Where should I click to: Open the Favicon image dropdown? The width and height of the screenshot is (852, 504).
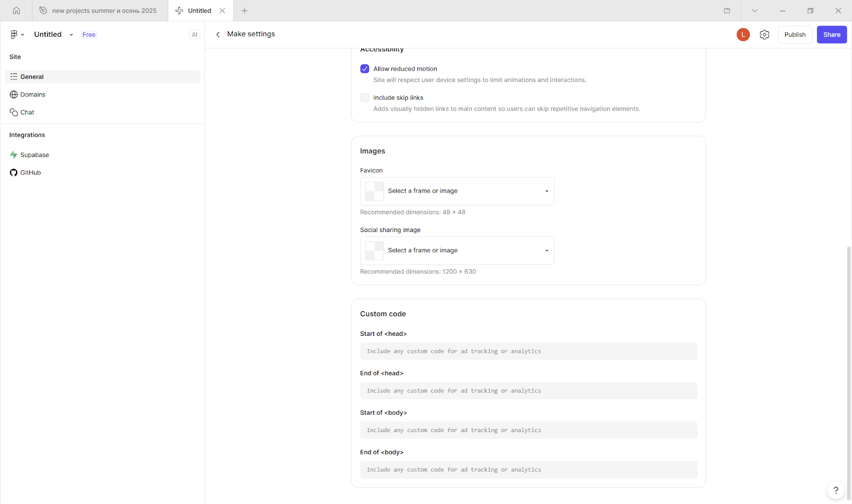click(x=457, y=191)
